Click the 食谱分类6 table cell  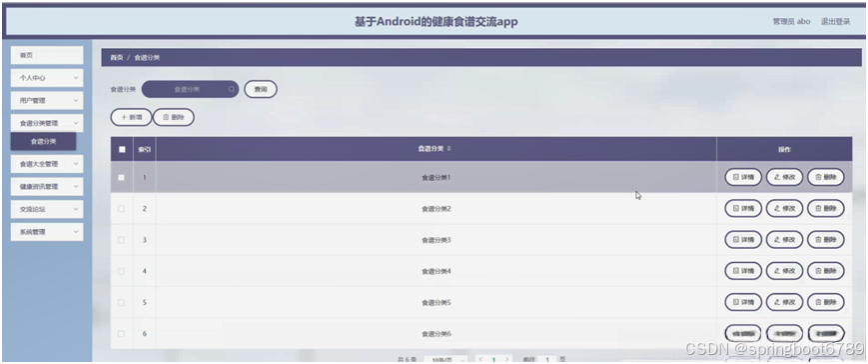coord(436,334)
